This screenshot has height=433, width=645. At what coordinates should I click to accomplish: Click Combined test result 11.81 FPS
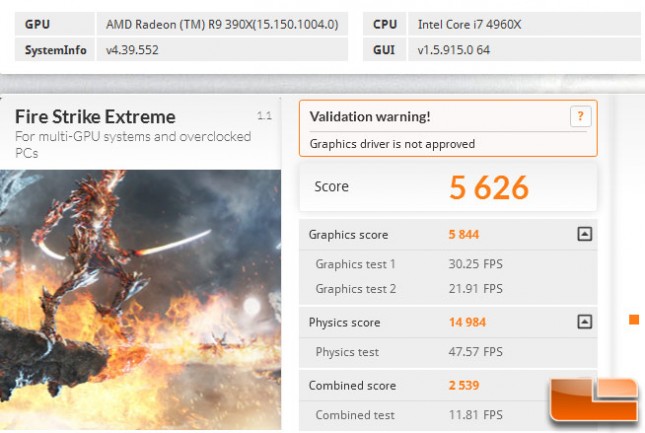point(476,415)
